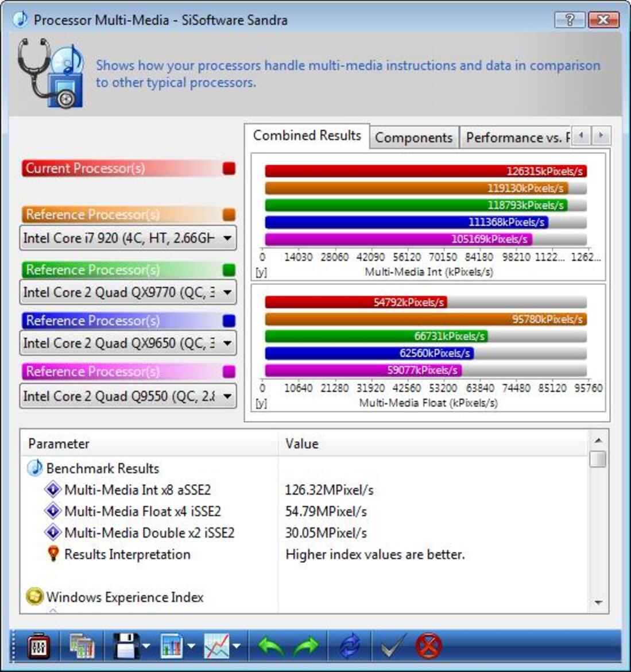Select the Combined Results tab
631x672 pixels.
(307, 136)
